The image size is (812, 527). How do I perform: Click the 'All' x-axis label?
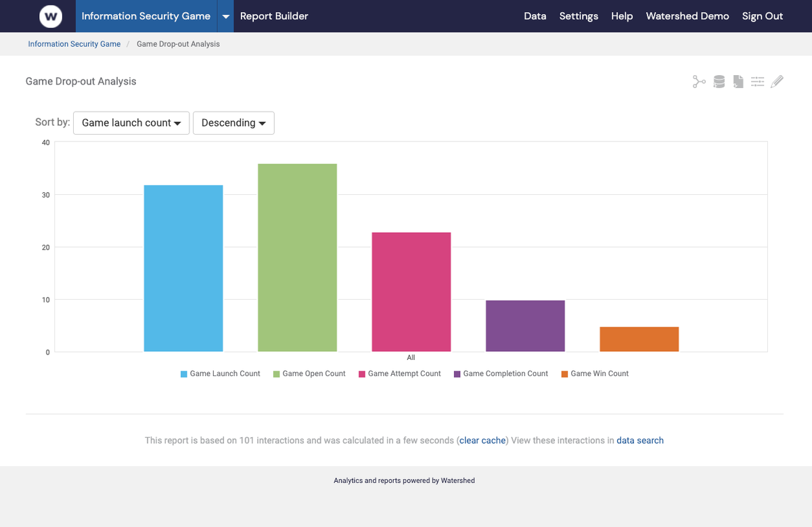point(411,357)
